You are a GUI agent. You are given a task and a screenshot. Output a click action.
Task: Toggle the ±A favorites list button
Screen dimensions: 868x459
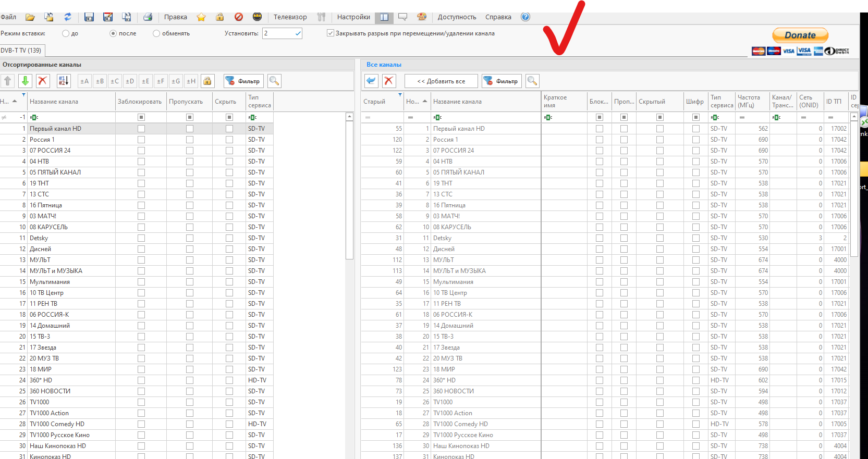pos(84,81)
